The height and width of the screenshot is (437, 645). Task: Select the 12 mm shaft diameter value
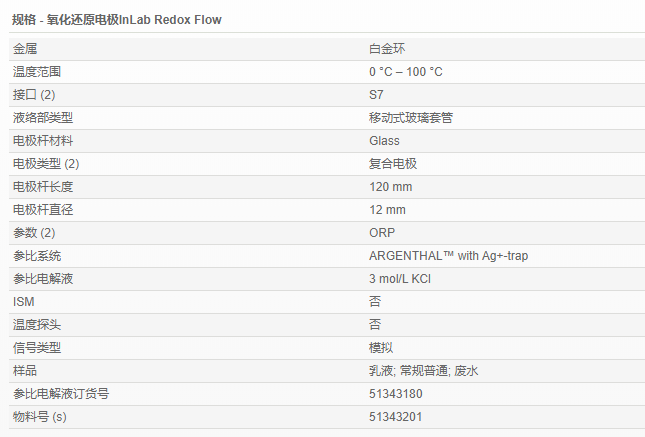[x=387, y=210]
